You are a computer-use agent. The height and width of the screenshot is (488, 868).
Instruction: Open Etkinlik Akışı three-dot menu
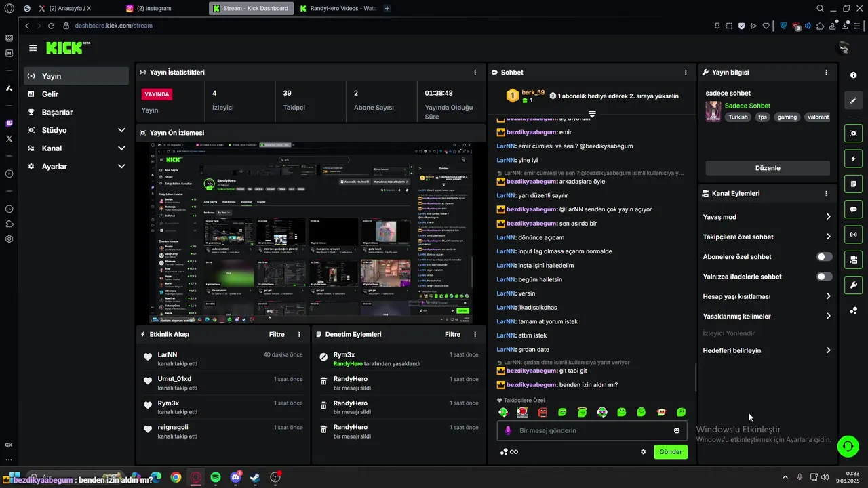pyautogui.click(x=299, y=334)
